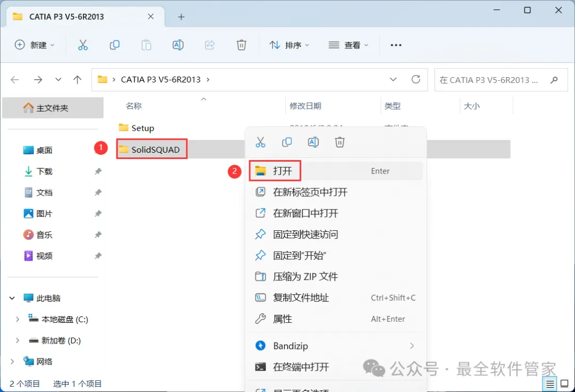Click the Paste icon in the top toolbar
575x392 pixels.
point(146,45)
